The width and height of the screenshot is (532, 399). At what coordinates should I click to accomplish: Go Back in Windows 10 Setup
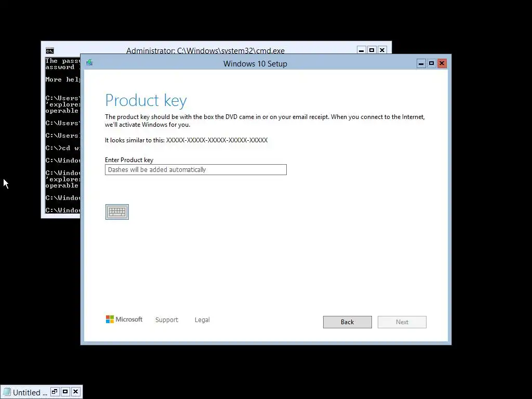348,322
